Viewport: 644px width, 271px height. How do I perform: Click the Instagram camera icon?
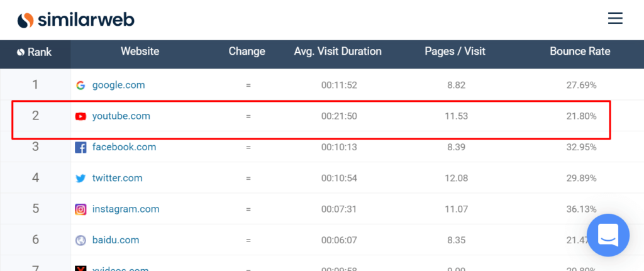[x=80, y=209]
